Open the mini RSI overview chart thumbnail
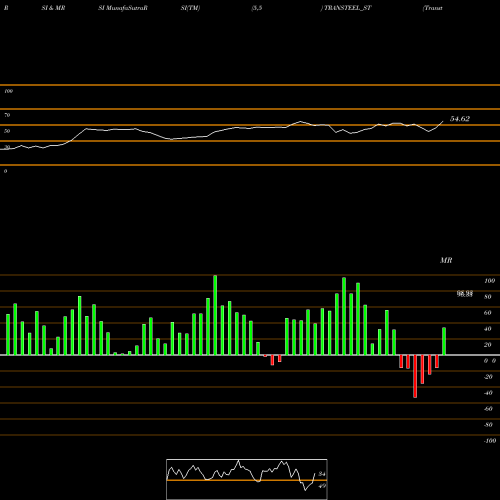Viewport: 500px width, 500px height. [247, 479]
